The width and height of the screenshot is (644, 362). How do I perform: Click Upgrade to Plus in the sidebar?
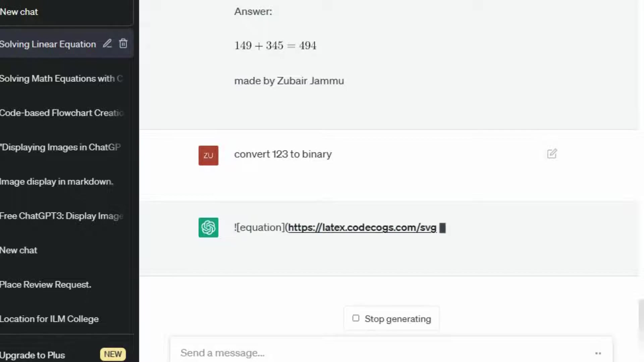pyautogui.click(x=33, y=355)
